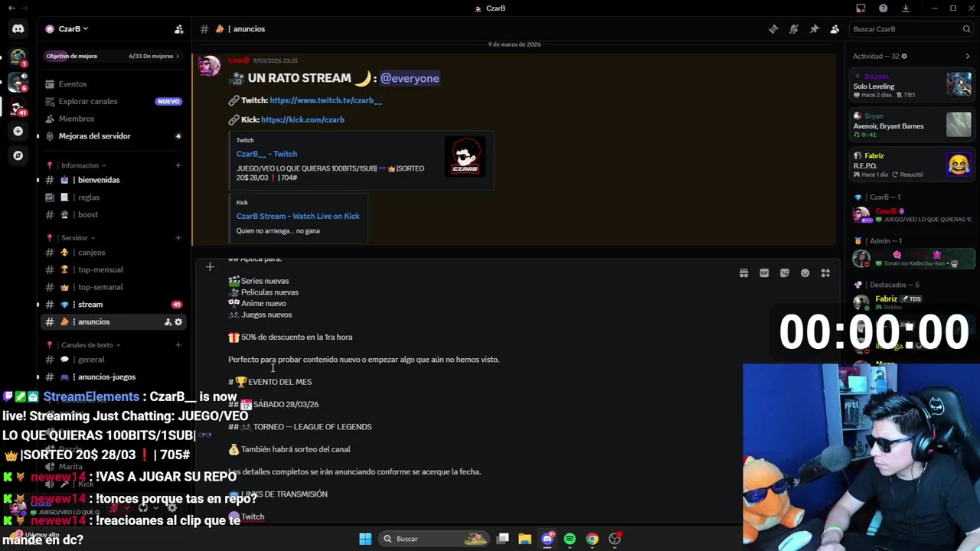
Task: Invite people icon next to CzarB header
Action: [179, 29]
